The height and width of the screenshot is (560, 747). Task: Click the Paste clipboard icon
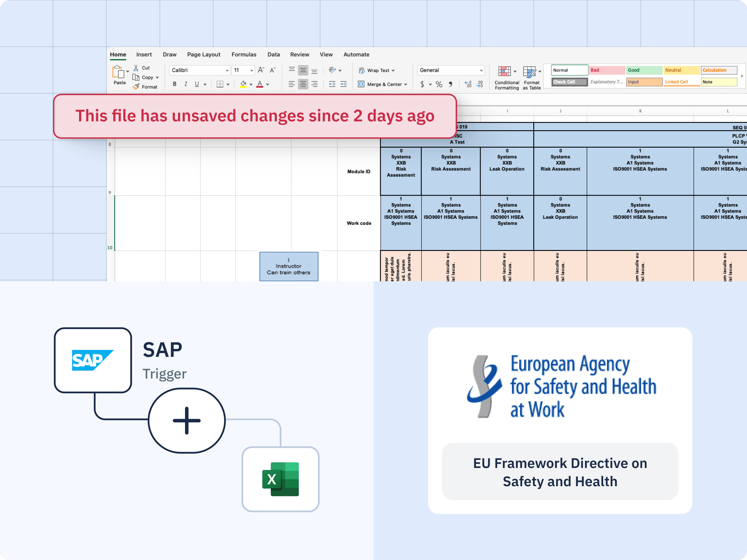118,72
